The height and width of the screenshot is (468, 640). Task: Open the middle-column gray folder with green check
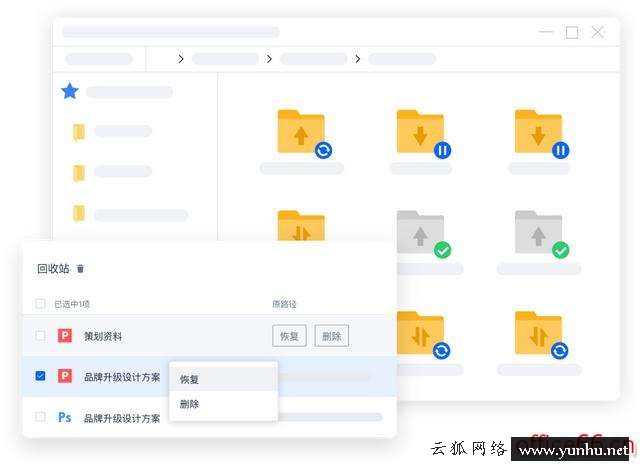[423, 234]
